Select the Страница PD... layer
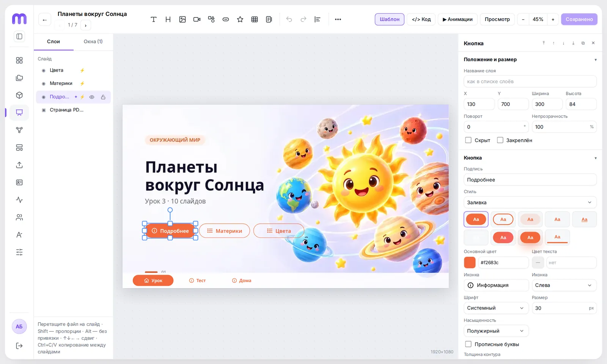This screenshot has height=364, width=607. (x=73, y=110)
